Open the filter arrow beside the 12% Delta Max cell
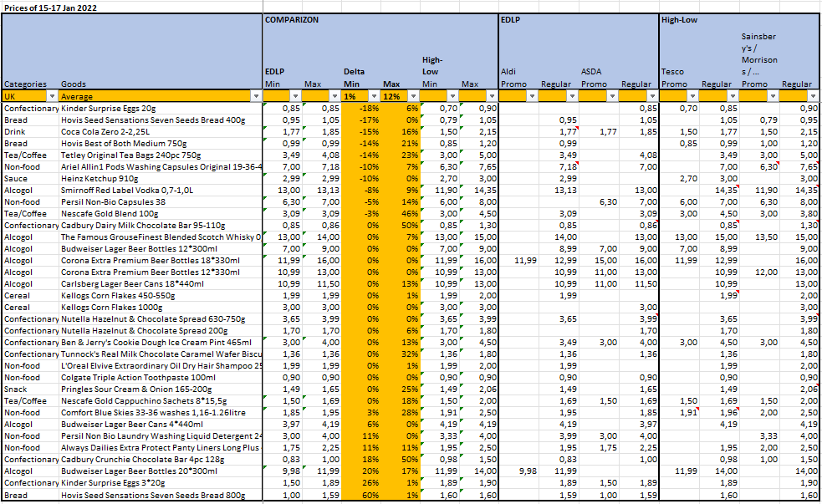 pos(414,96)
